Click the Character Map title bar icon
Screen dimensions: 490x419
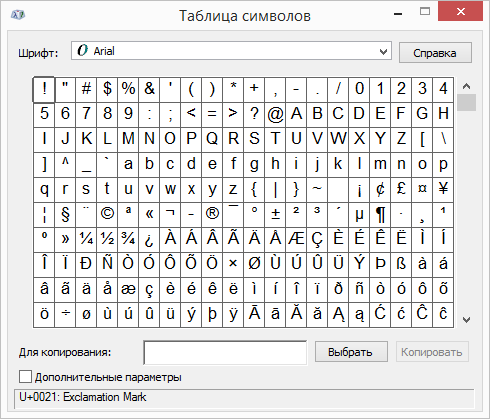pos(18,15)
